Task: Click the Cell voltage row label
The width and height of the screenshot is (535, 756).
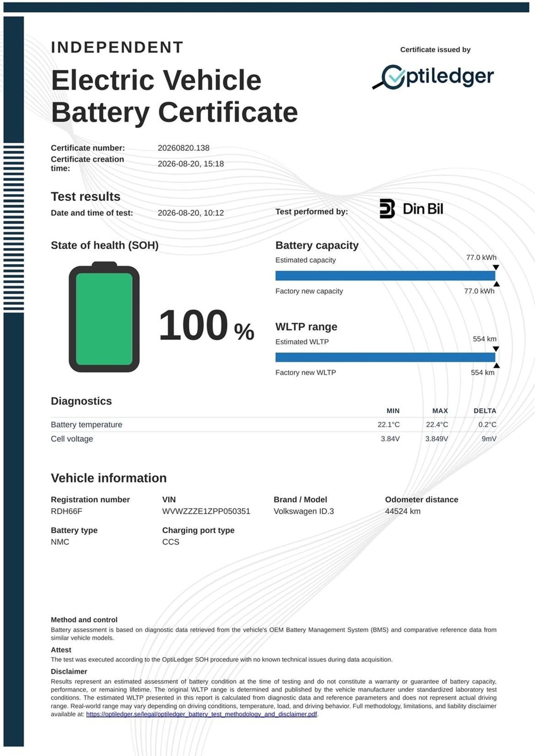Action: [x=72, y=439]
